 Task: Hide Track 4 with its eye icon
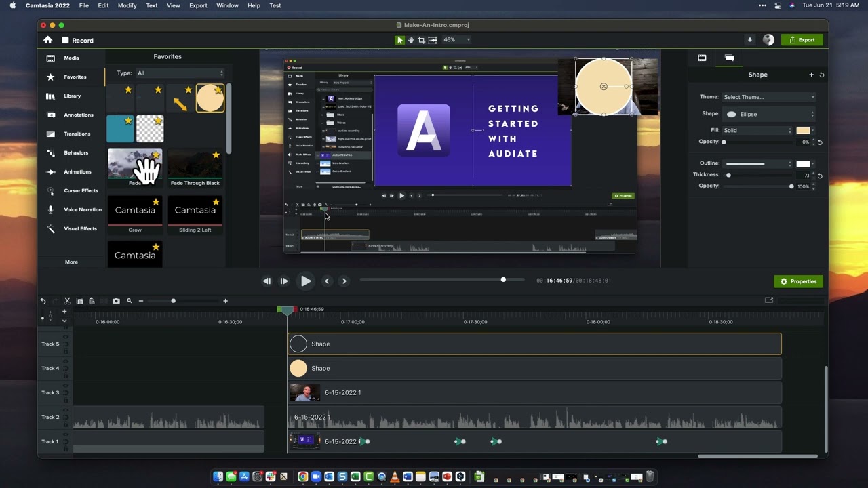pyautogui.click(x=66, y=361)
